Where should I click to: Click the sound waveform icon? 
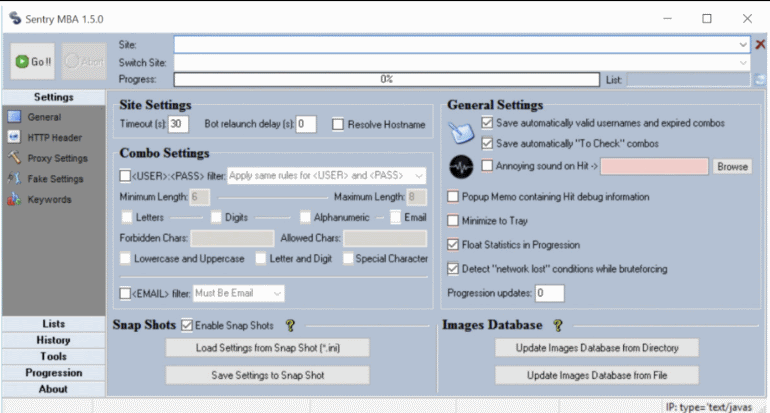[461, 167]
